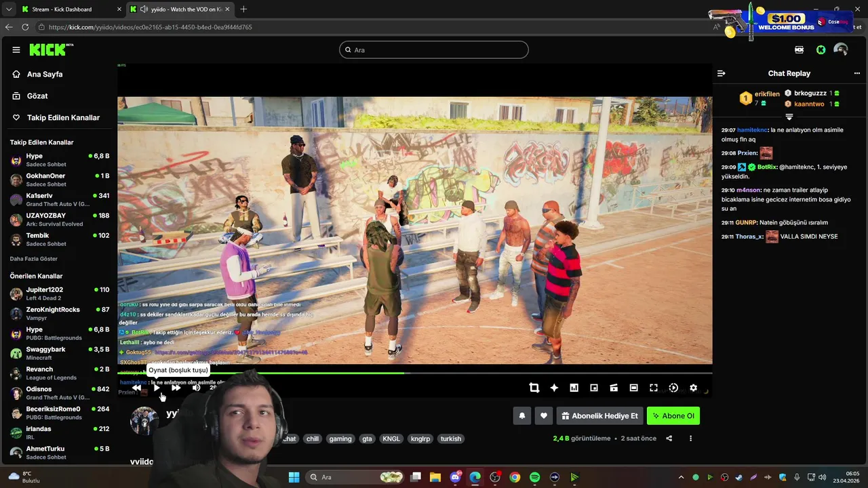Open Discord from taskbar
This screenshot has height=488, width=868.
(455, 477)
